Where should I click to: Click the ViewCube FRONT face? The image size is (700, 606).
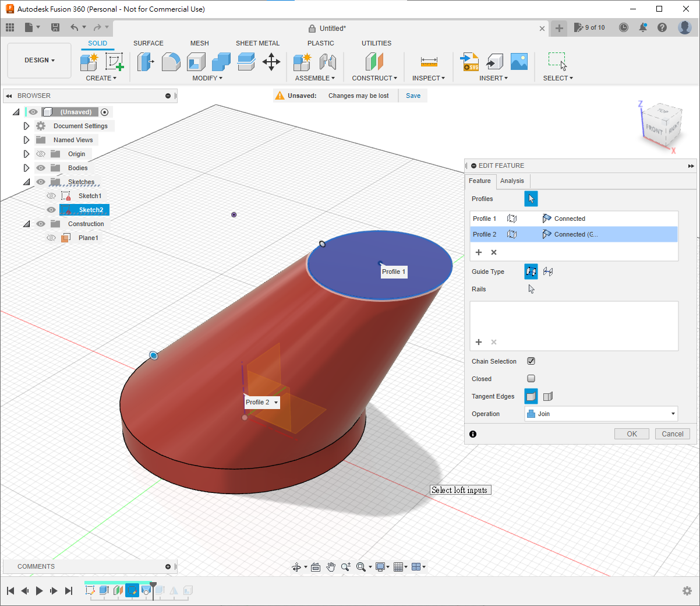(654, 129)
